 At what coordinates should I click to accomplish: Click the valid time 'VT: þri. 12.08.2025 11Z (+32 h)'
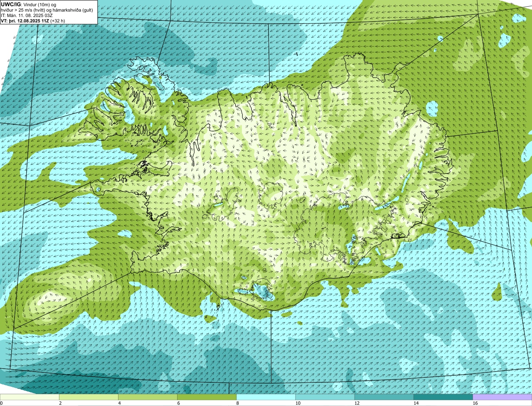pyautogui.click(x=33, y=21)
